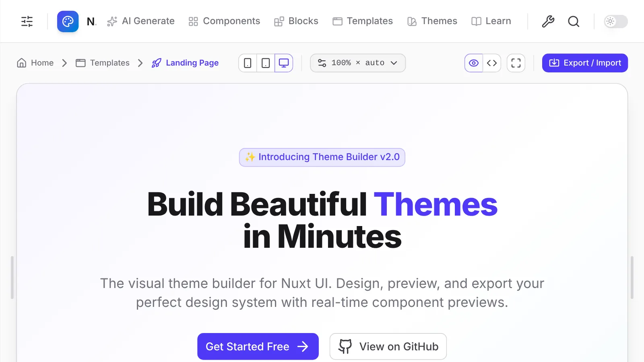This screenshot has width=644, height=362.
Task: Open the Themes navigation item
Action: pyautogui.click(x=432, y=21)
